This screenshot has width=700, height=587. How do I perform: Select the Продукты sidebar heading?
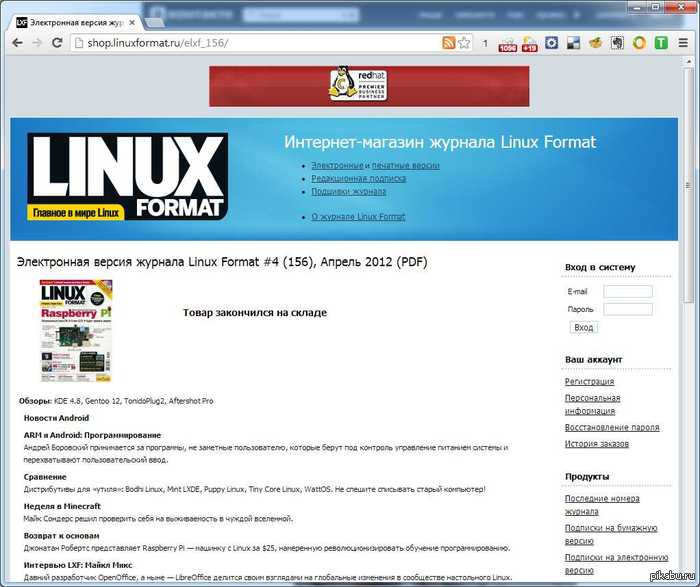pyautogui.click(x=587, y=477)
